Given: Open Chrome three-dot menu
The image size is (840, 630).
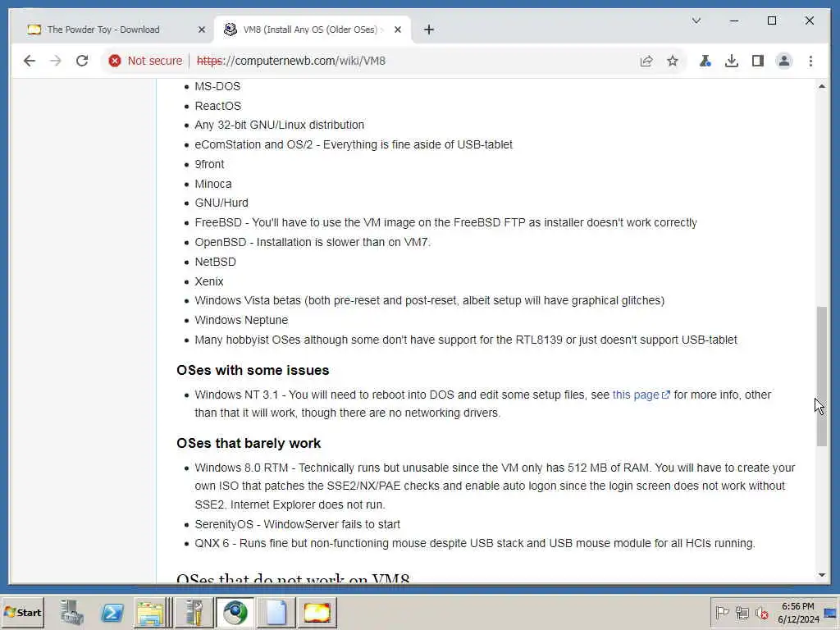Looking at the screenshot, I should coord(810,61).
